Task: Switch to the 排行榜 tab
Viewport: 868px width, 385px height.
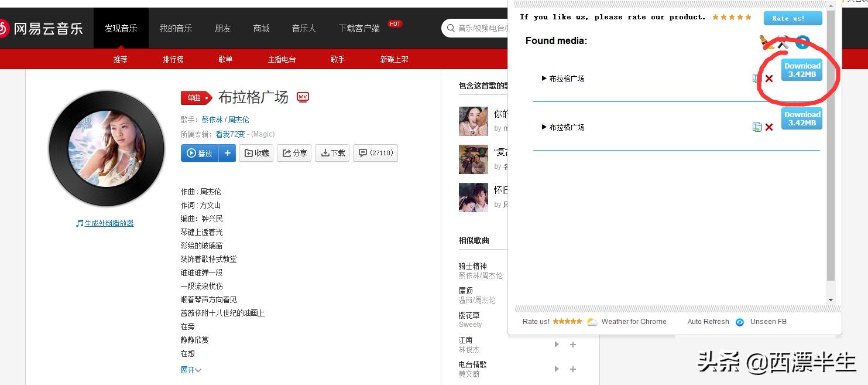Action: tap(173, 59)
